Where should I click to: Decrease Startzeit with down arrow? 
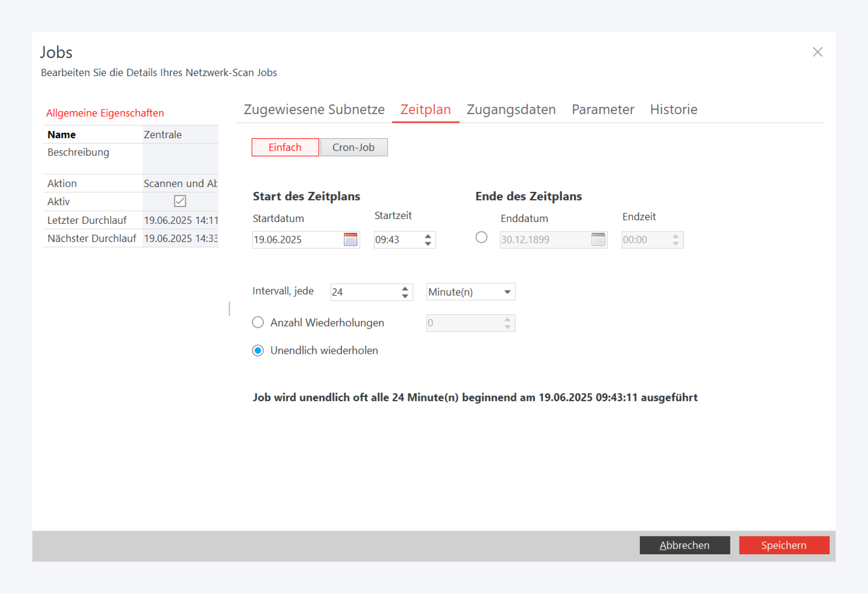coord(428,243)
